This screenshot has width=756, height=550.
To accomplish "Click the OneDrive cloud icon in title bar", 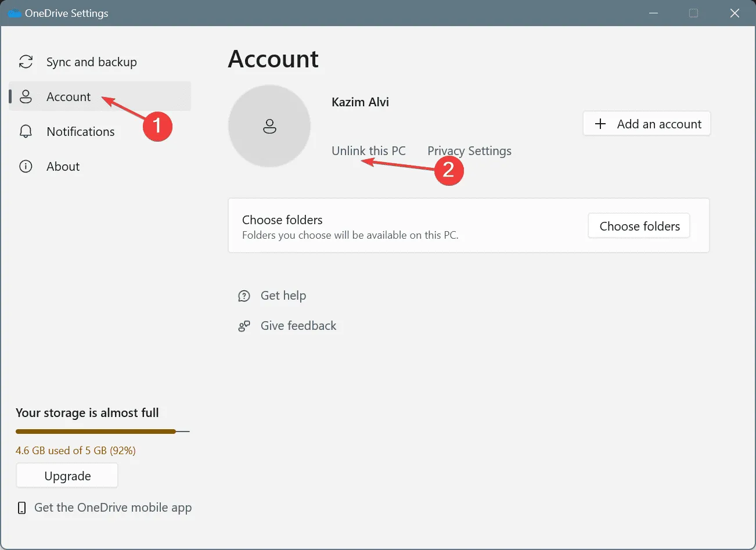I will (x=14, y=13).
